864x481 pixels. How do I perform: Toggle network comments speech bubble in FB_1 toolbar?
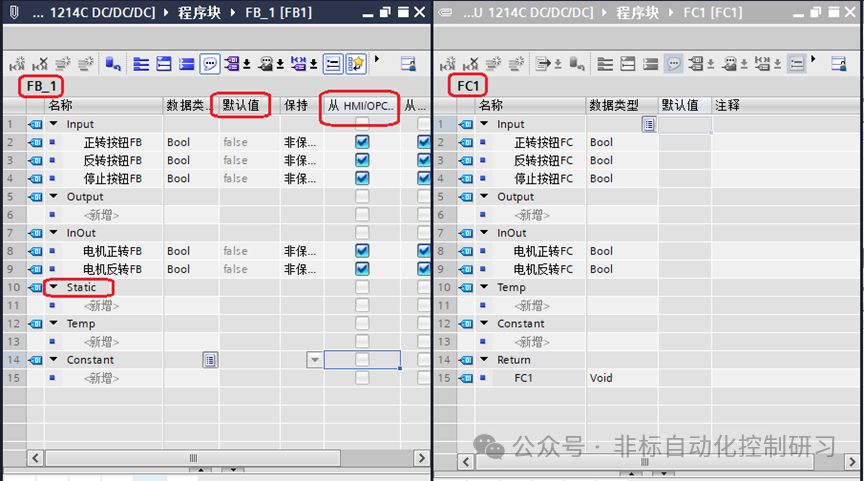tap(210, 64)
